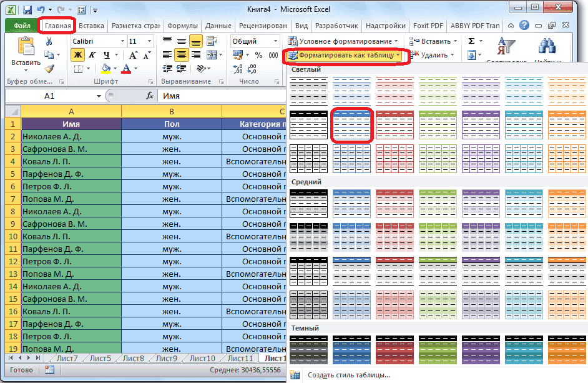Open the borders dropdown arrow
588x383 pixels.
[87, 67]
